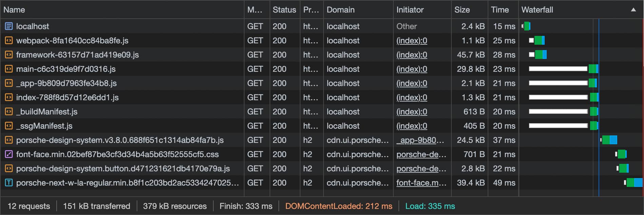Click the purple stylesheet icon beside font-face.min CSS
The height and width of the screenshot is (215, 644).
(x=8, y=154)
